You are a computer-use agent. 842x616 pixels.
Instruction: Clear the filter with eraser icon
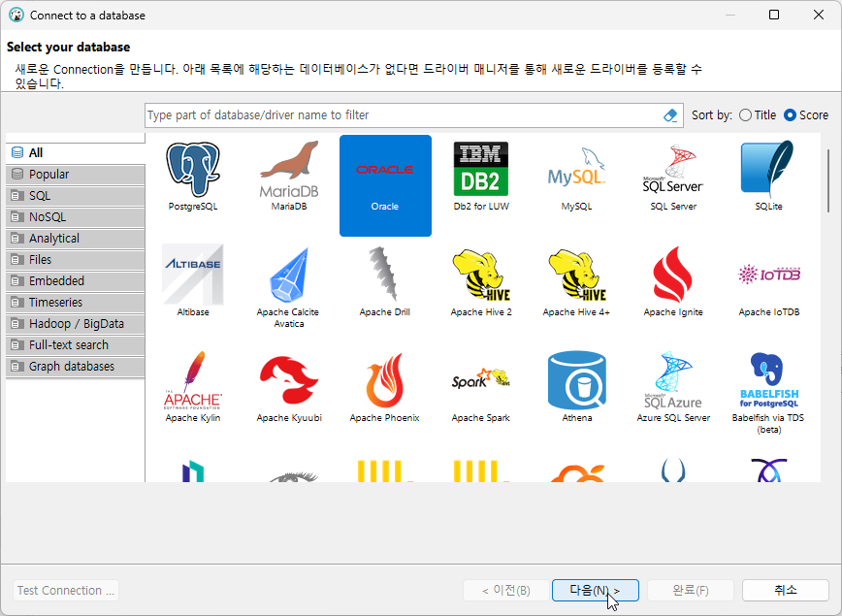tap(670, 114)
